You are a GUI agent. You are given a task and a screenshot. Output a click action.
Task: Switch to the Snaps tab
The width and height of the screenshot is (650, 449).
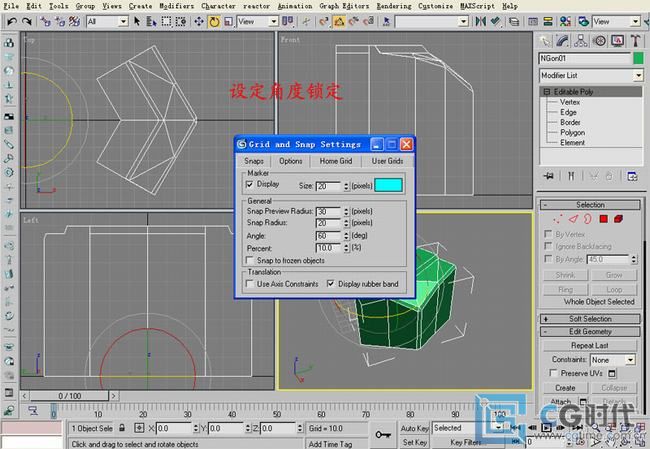254,161
